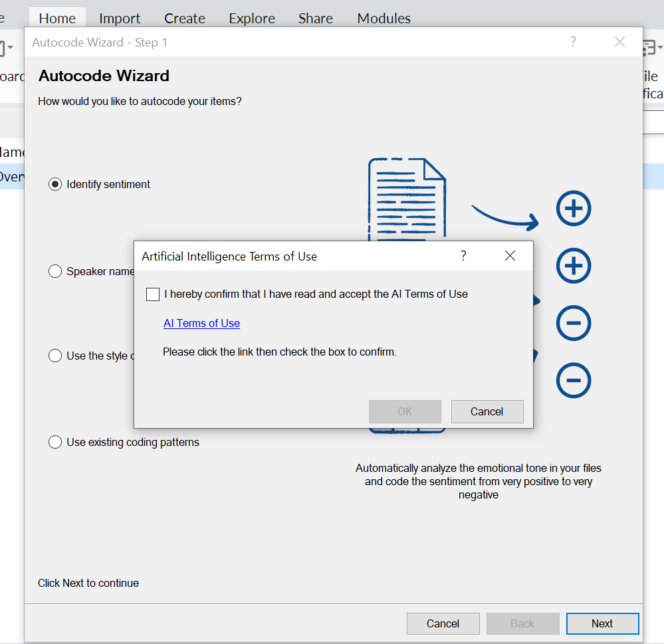Viewport: 664px width, 644px height.
Task: Select the Identify sentiment radio button
Action: (x=55, y=184)
